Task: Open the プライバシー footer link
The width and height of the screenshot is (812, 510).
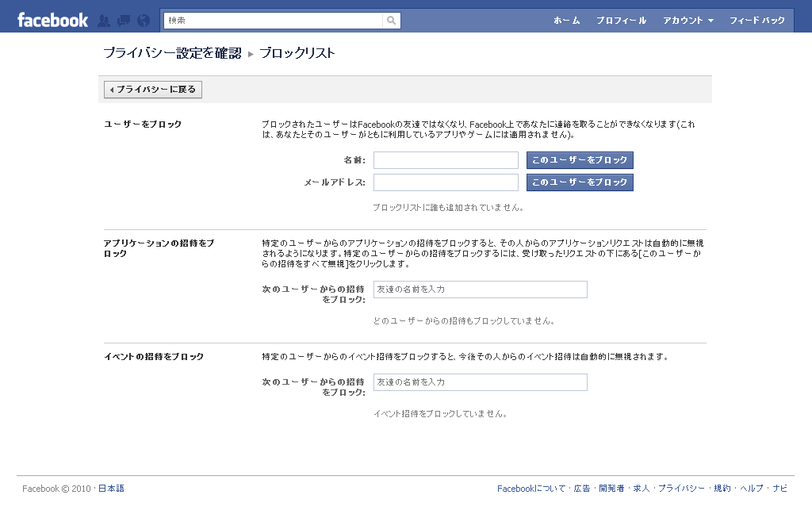Action: pyautogui.click(x=681, y=489)
